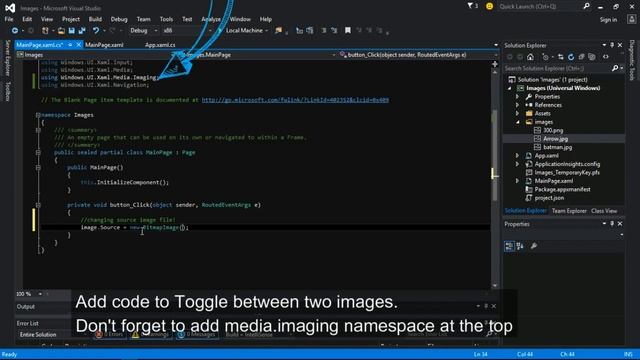
Task: Switch to the Class View tab
Action: point(604,211)
